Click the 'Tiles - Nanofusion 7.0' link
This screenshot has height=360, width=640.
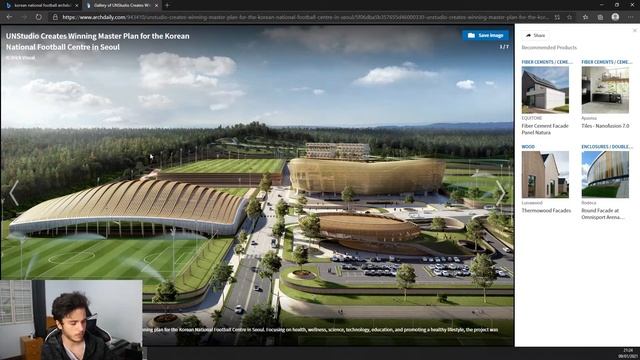point(605,126)
